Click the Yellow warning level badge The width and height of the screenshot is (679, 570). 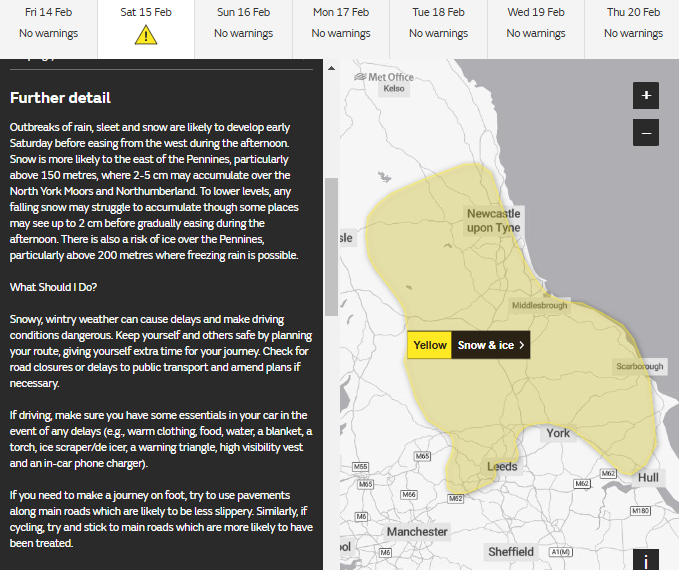[430, 345]
